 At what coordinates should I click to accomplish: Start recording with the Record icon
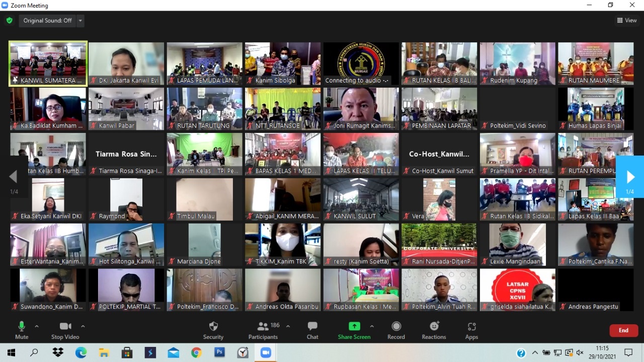396,327
